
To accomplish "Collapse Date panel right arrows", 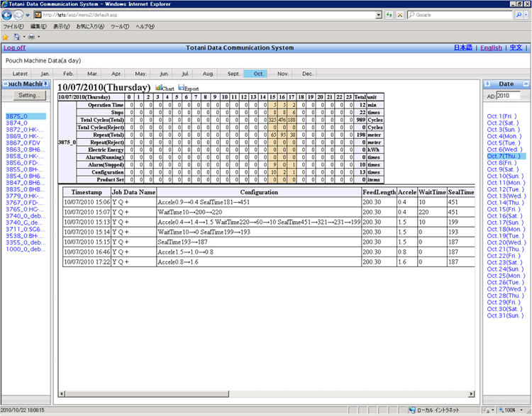I will pos(526,84).
